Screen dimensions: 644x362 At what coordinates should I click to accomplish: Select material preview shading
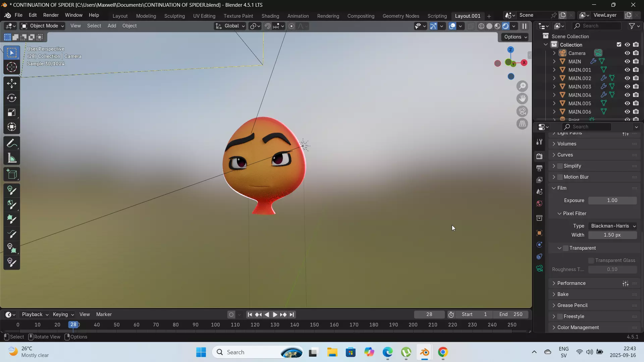click(497, 26)
